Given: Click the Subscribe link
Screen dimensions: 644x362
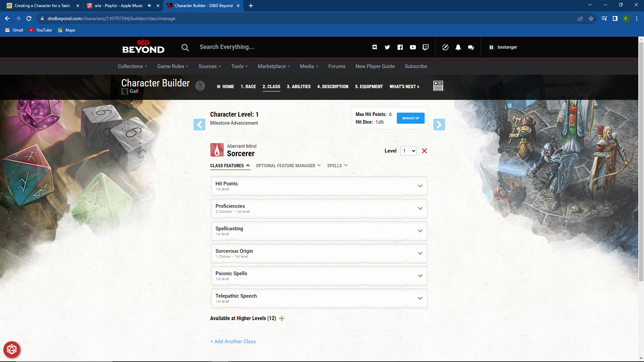Looking at the screenshot, I should (x=416, y=66).
